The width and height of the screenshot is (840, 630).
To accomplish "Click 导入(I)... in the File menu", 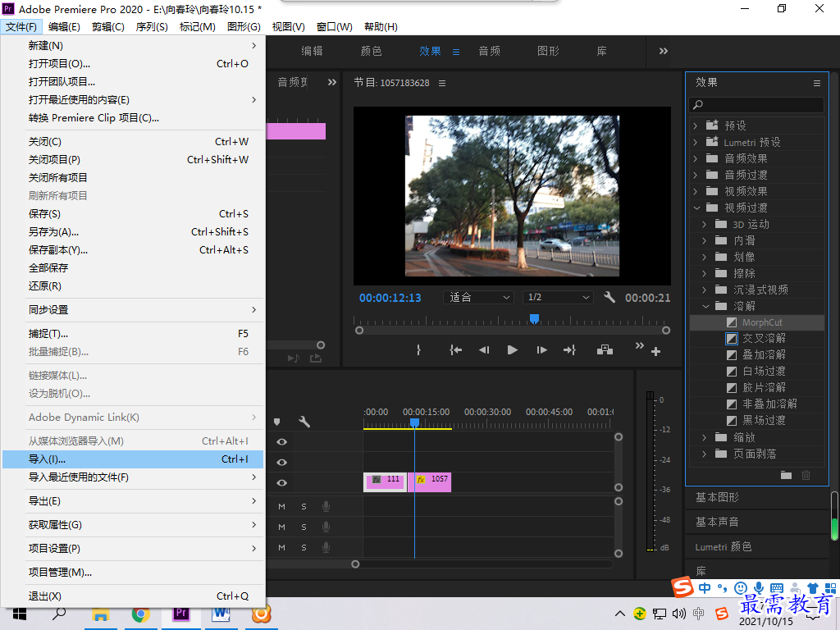I will pyautogui.click(x=133, y=459).
